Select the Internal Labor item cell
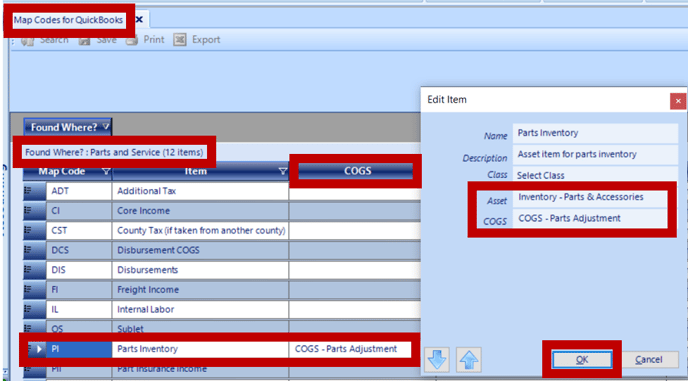The image size is (688, 381). [201, 309]
